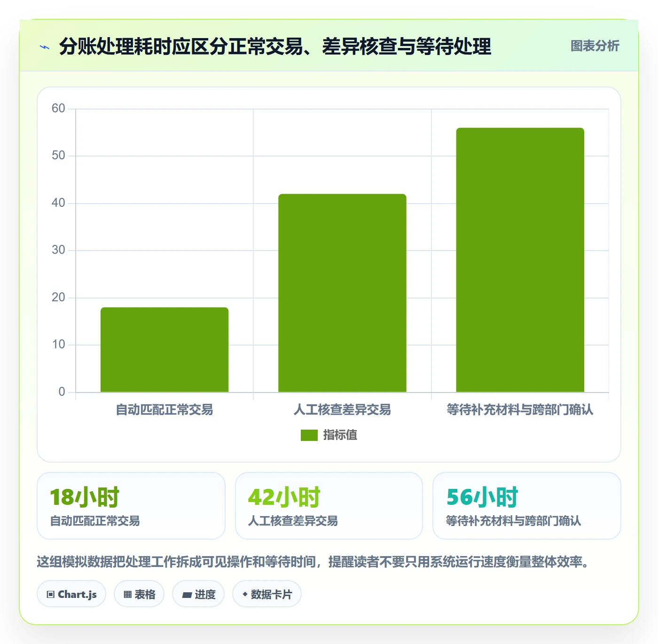Click the Chart.js tag chip
Viewport: 658px width, 644px height.
(71, 594)
